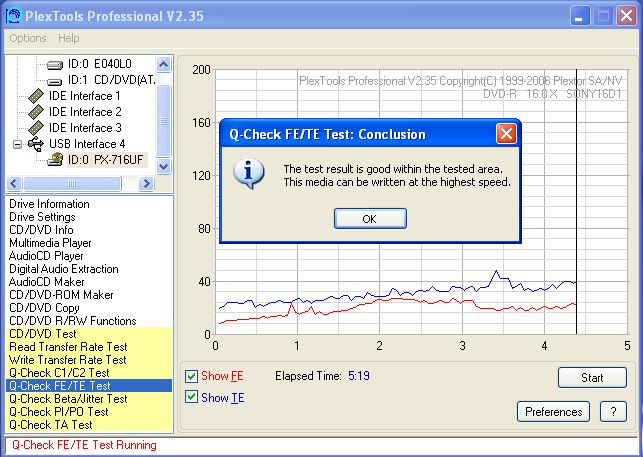Minimize the PlexTools window
Viewport: 643px width, 457px height.
pyautogui.click(x=579, y=16)
